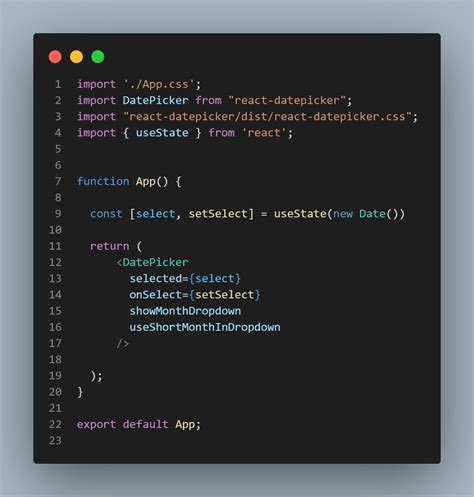
Task: Click setSelect in the const declaration
Action: [218, 214]
